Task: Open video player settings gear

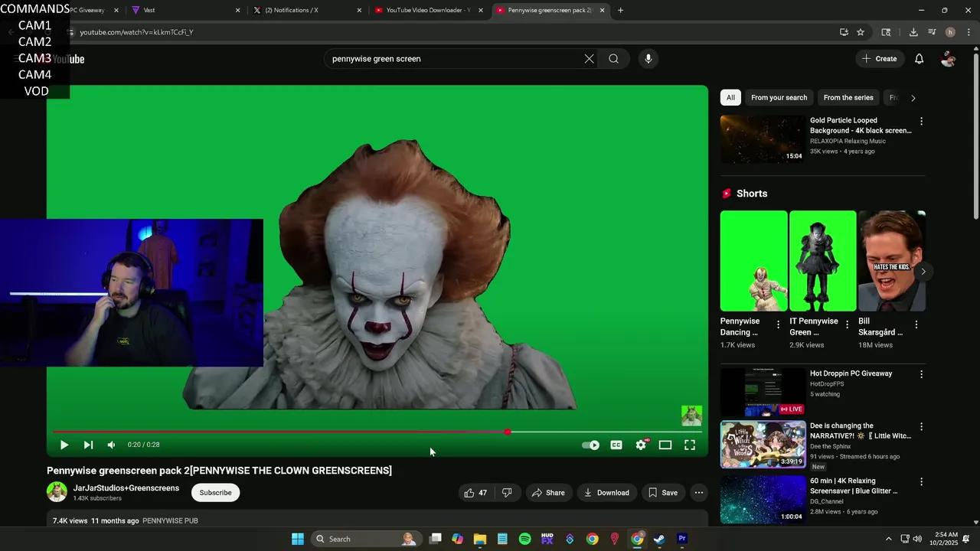Action: tap(641, 445)
